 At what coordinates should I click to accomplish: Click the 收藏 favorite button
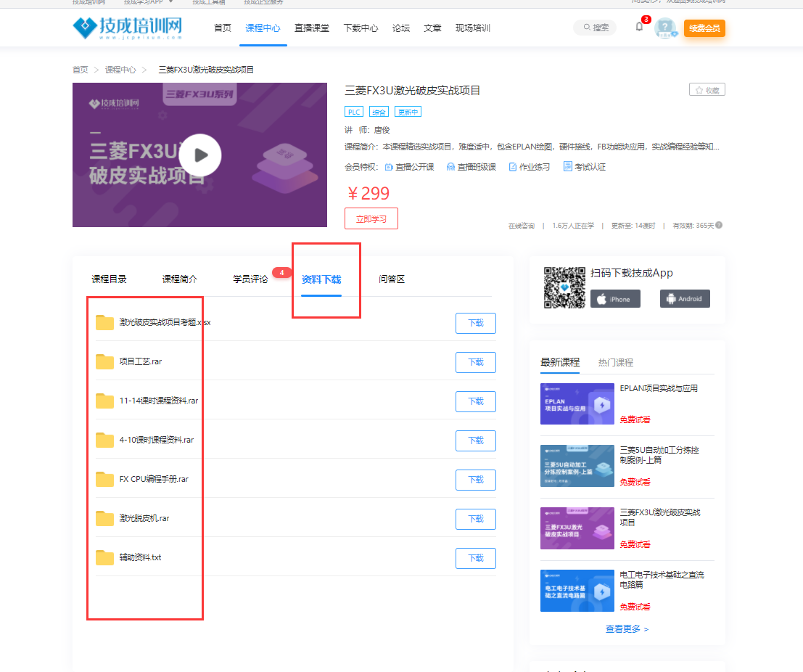(x=707, y=90)
